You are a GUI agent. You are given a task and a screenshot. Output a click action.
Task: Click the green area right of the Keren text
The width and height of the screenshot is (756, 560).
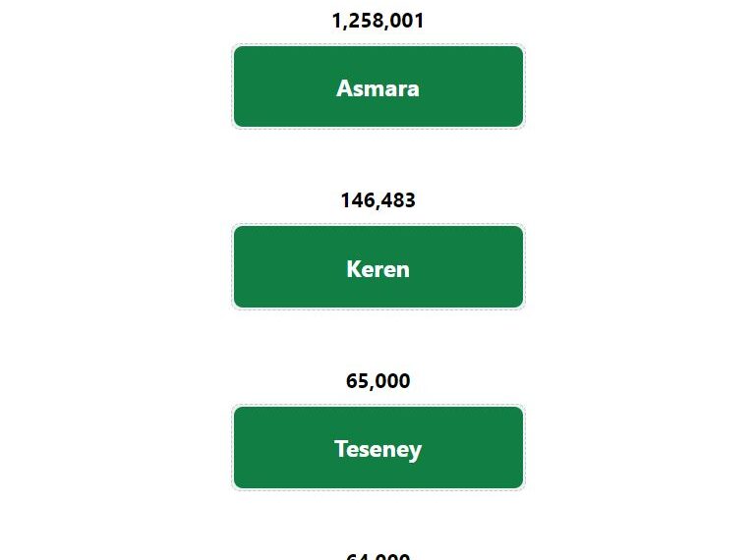coord(467,266)
